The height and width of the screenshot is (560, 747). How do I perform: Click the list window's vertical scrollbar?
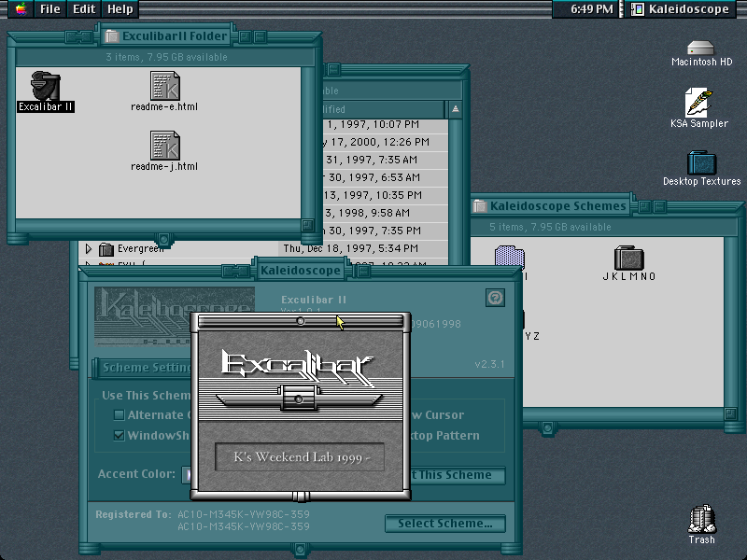click(456, 192)
